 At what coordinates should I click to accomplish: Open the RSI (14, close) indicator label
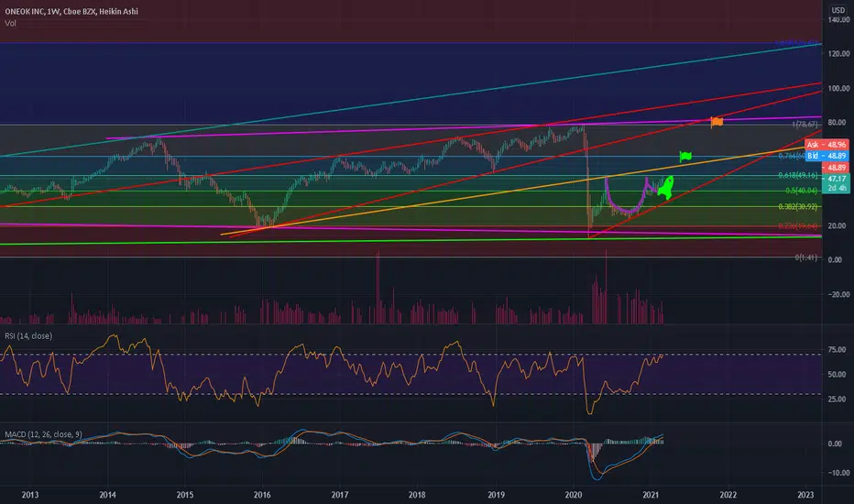(28, 335)
